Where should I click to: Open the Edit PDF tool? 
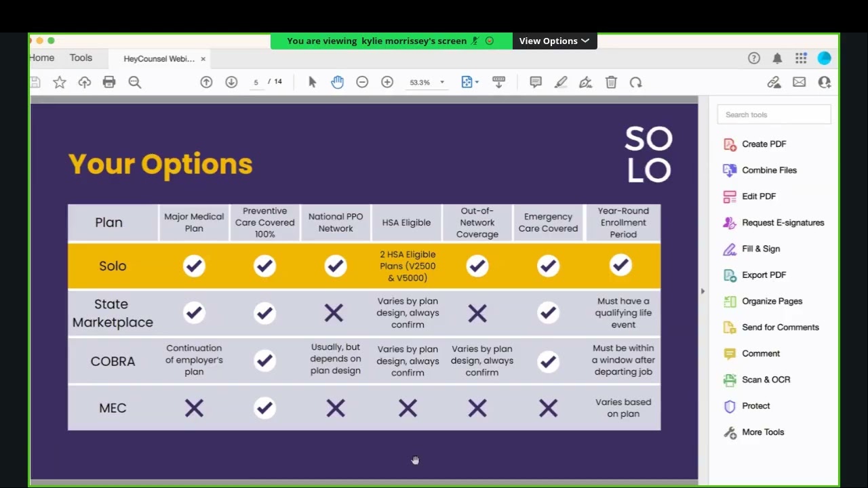749,197
